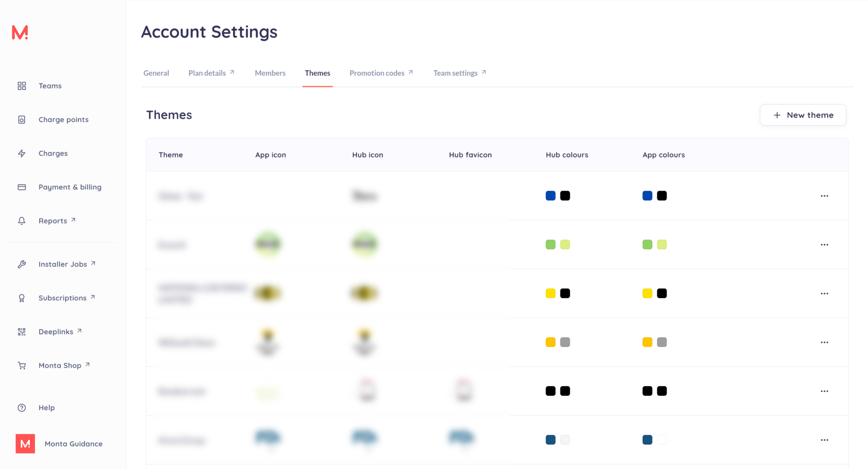Click the Deeplinks QR code icon

(22, 332)
